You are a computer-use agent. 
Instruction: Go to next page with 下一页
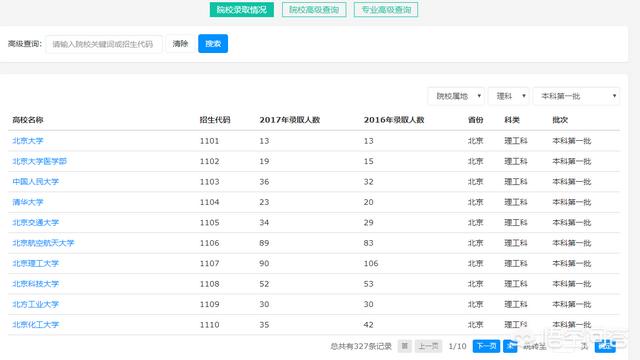tap(486, 346)
